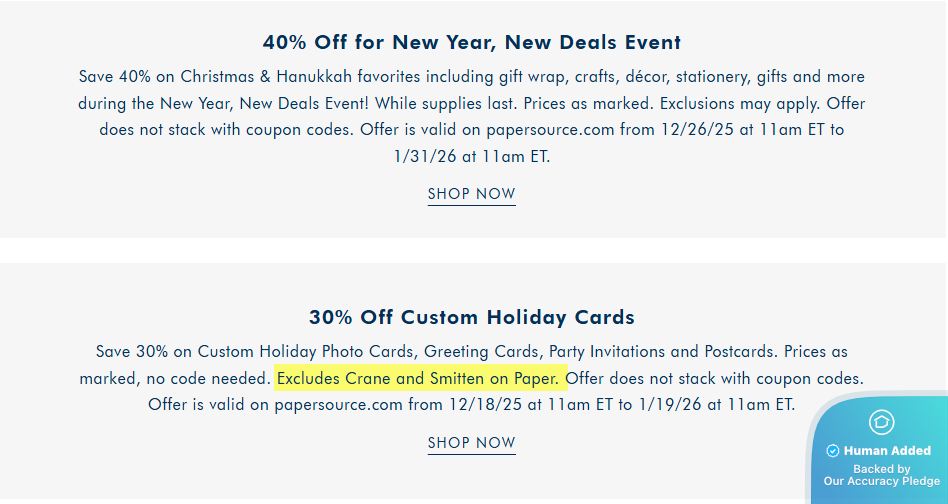Open the Backed by Our Accuracy Pledge text
The height and width of the screenshot is (504, 948).
881,475
